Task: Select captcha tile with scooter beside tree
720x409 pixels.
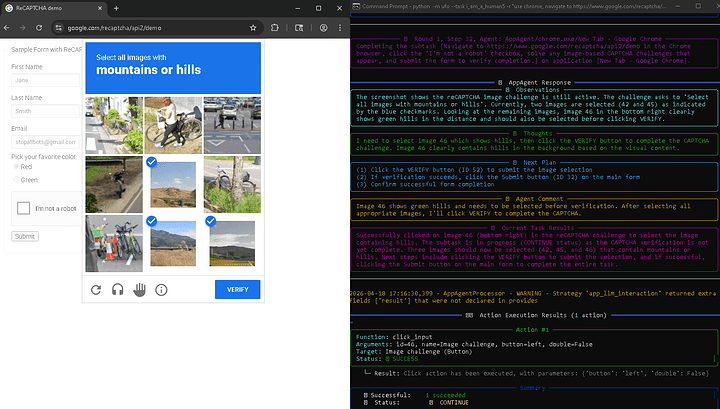Action: 232,185
